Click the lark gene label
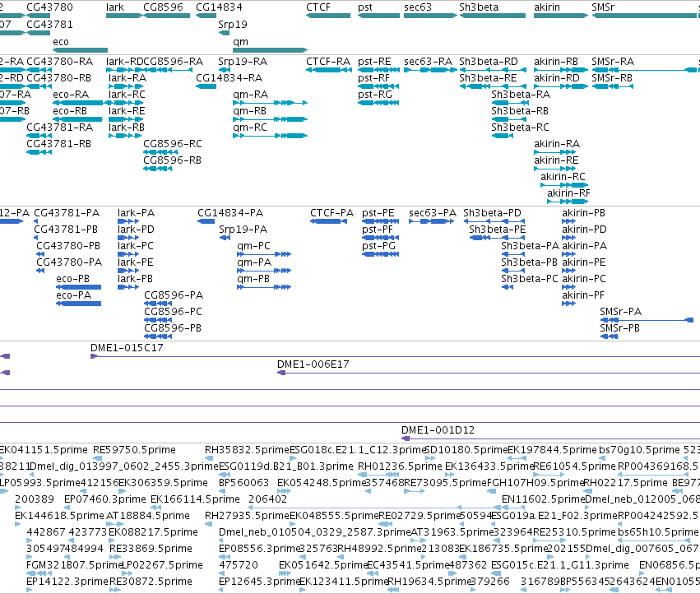This screenshot has height=594, width=700. 115,7
